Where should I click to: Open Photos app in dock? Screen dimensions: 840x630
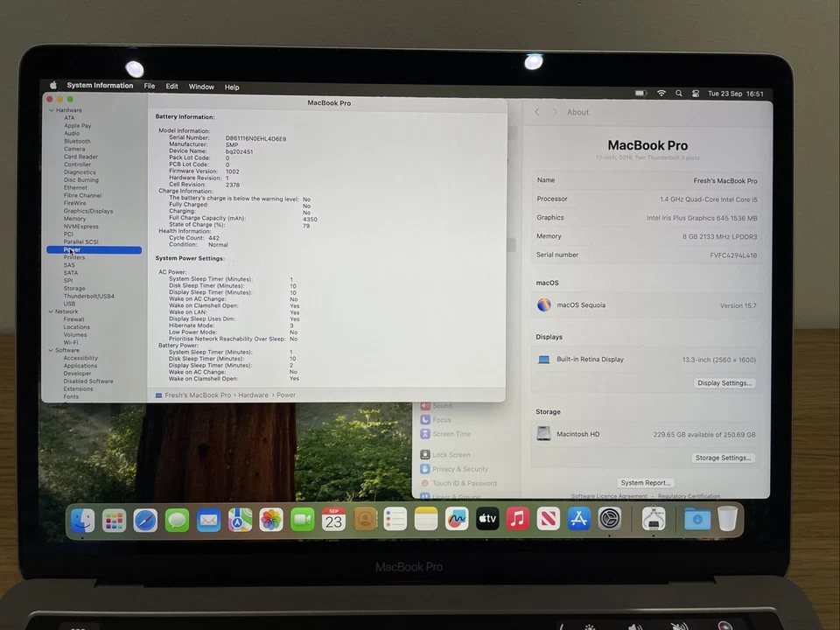271,520
